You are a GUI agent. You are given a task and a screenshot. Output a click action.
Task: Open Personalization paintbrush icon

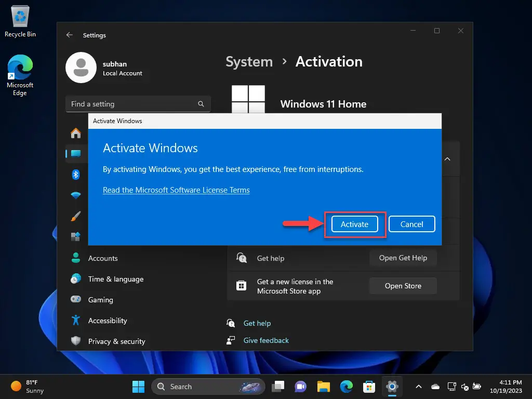click(x=76, y=216)
